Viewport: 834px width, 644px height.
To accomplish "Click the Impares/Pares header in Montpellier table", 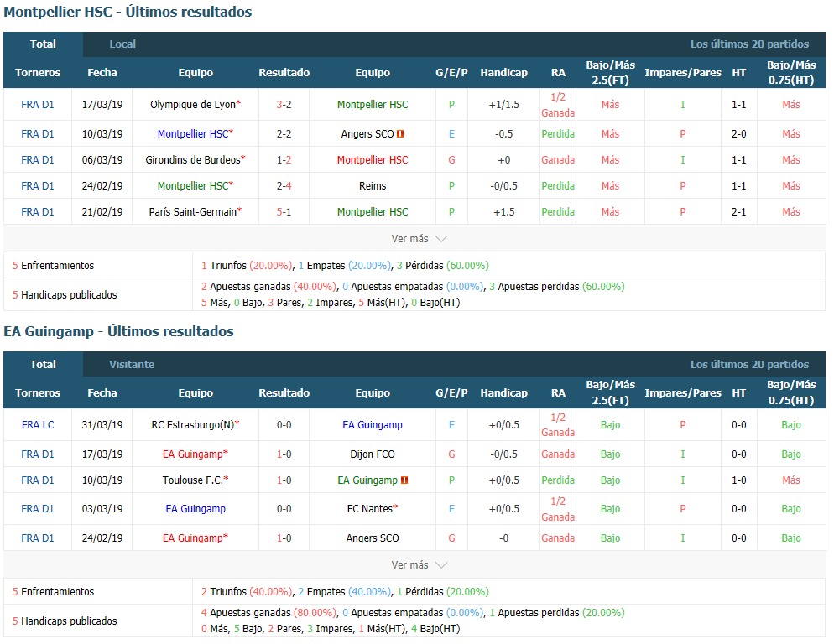I will (x=683, y=73).
